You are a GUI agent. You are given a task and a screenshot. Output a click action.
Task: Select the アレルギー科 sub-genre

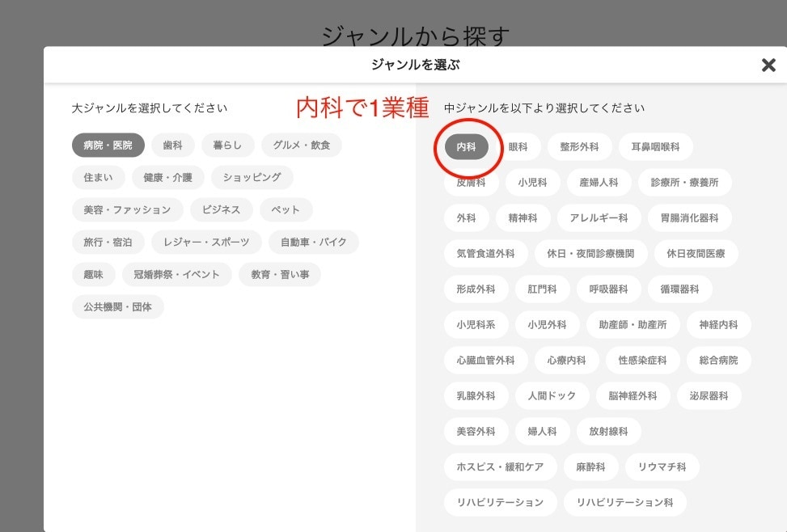tap(599, 217)
